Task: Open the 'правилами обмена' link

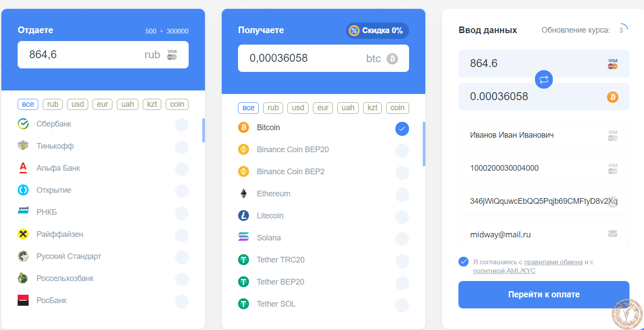Action: click(553, 262)
